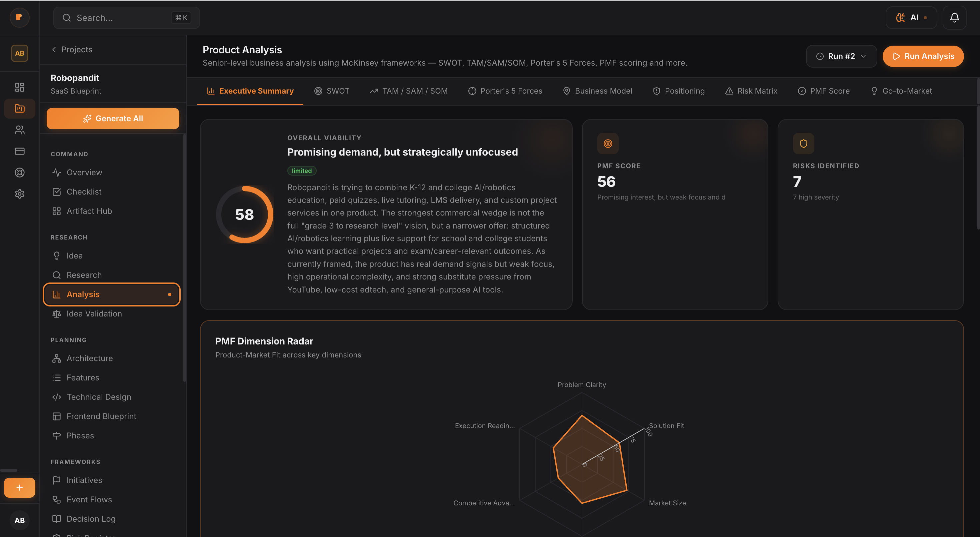Open the team members icon in left rail
Viewport: 980px width, 537px height.
pyautogui.click(x=19, y=130)
